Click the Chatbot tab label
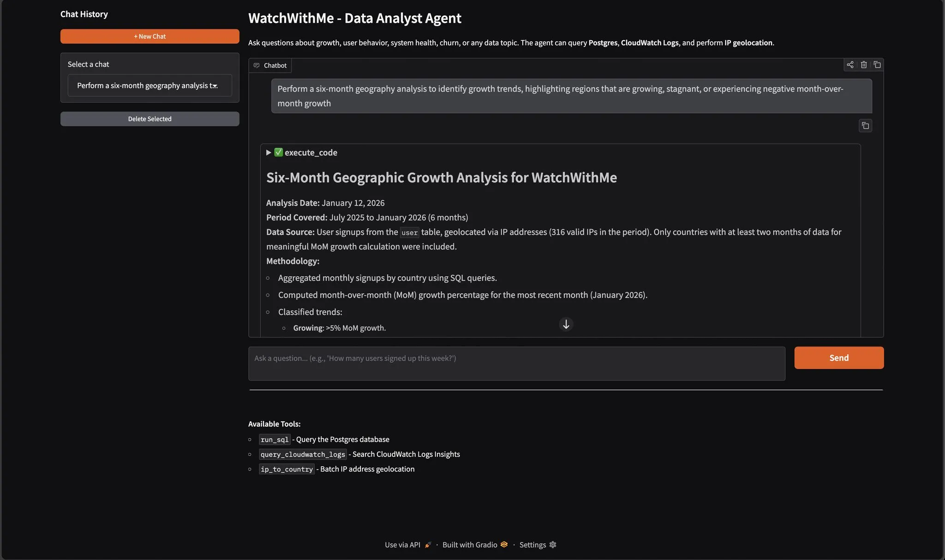The width and height of the screenshot is (945, 560). (275, 66)
